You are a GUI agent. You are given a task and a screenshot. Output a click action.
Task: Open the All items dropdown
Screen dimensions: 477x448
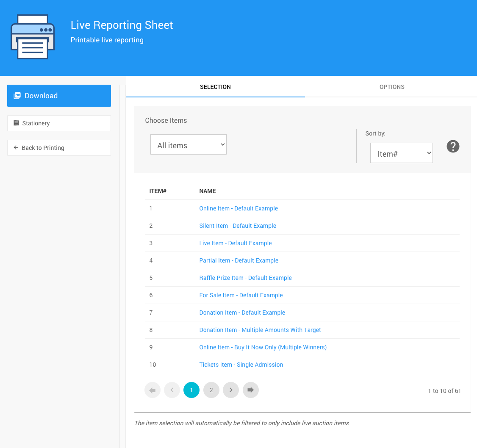[189, 145]
